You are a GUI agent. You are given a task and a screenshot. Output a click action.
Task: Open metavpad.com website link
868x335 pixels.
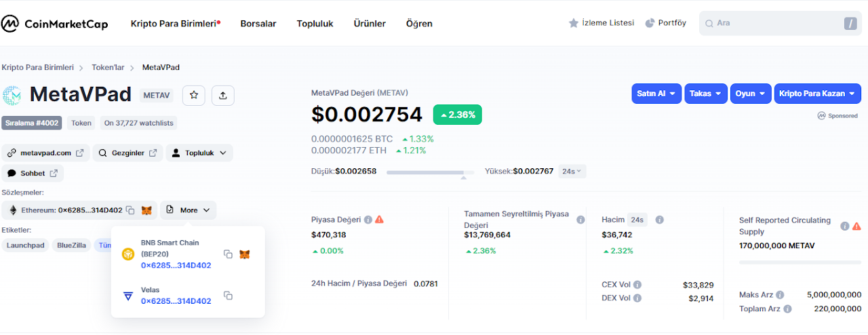[45, 153]
